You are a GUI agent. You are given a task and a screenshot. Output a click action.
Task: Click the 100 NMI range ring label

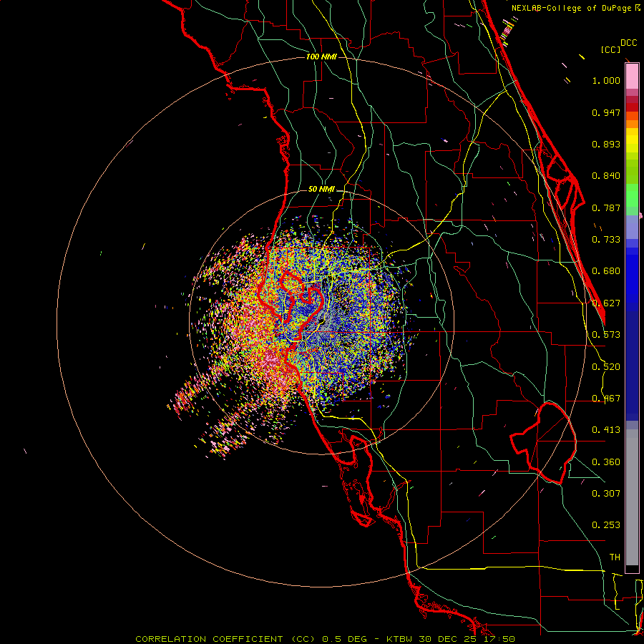pyautogui.click(x=321, y=57)
